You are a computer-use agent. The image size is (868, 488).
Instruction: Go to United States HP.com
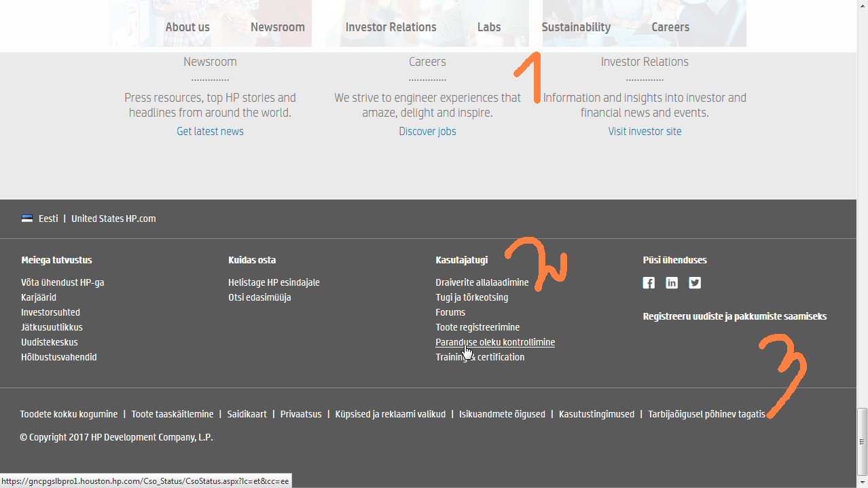point(113,219)
